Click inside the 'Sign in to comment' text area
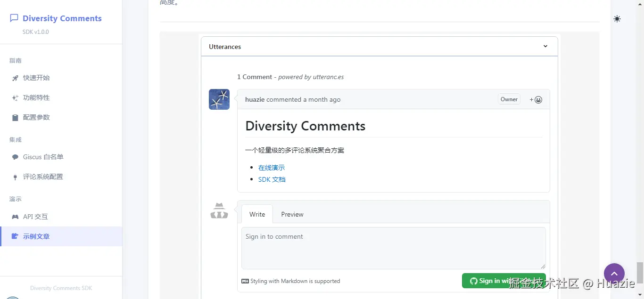 394,248
